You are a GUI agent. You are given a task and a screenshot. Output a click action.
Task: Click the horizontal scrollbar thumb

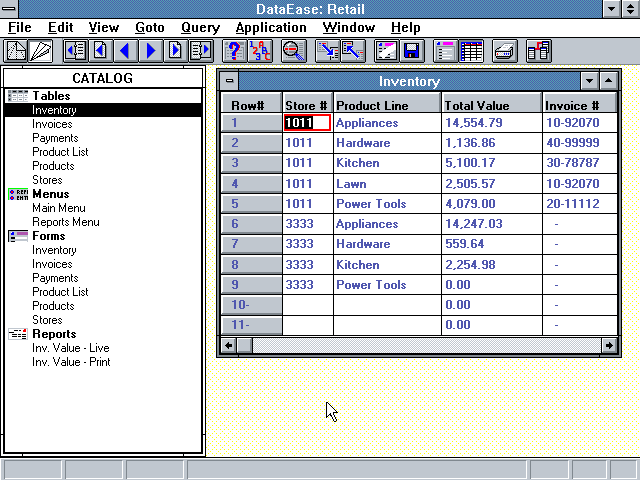click(x=244, y=346)
